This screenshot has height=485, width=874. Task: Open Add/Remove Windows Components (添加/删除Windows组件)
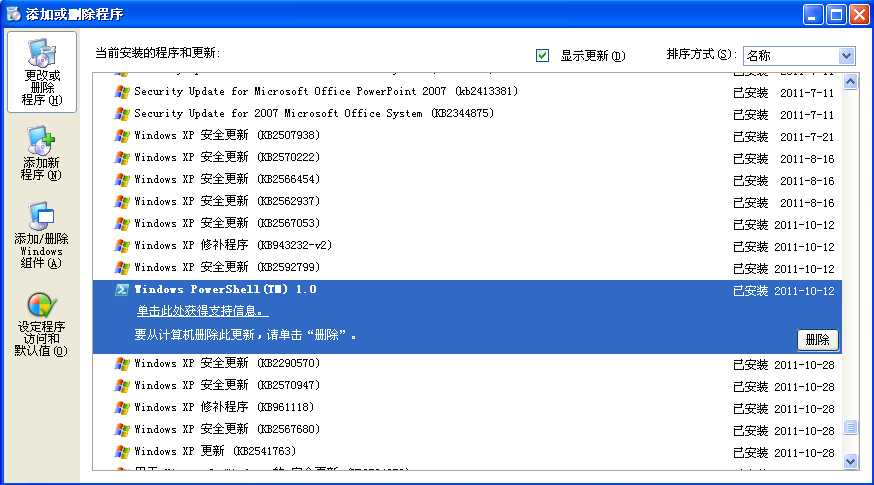click(41, 235)
